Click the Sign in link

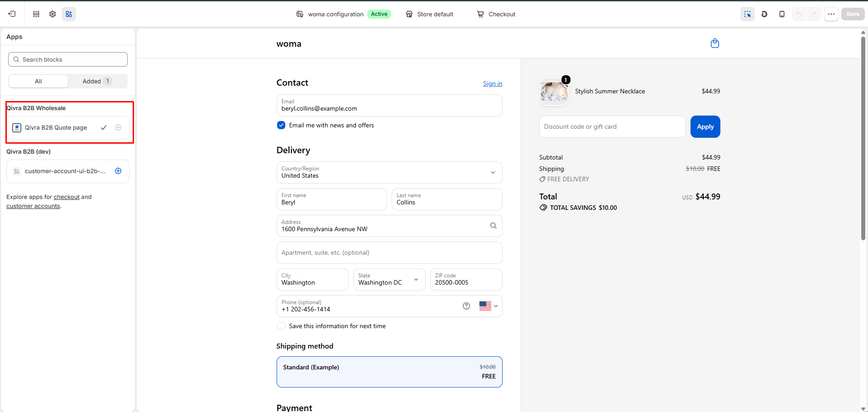coord(493,83)
